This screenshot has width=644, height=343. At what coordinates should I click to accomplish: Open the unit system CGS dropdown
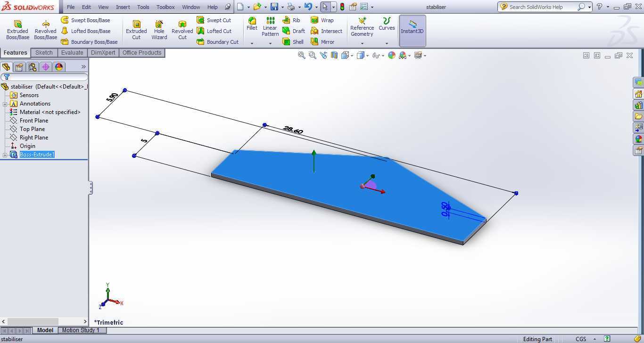594,339
